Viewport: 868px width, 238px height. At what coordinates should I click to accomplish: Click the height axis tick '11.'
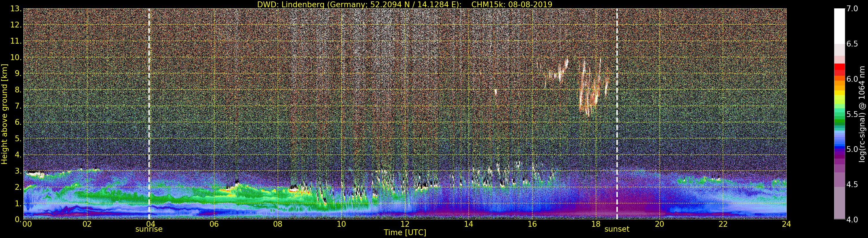pyautogui.click(x=16, y=41)
